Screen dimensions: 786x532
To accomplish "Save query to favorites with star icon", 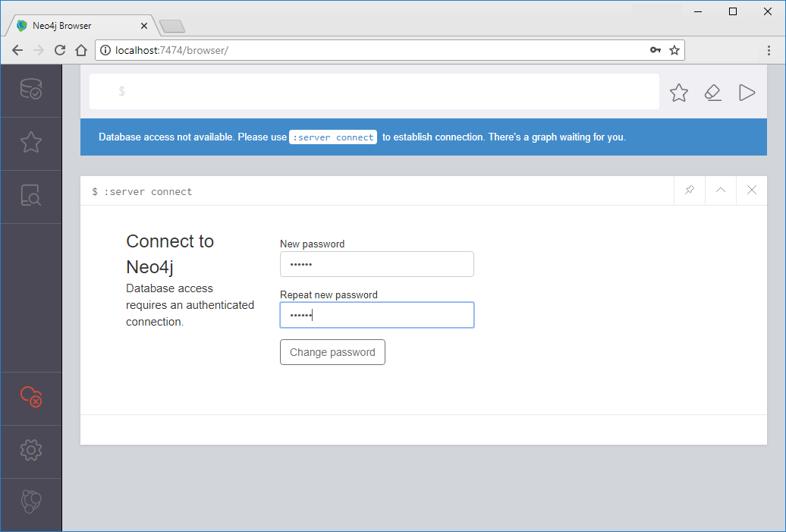I will tap(679, 93).
